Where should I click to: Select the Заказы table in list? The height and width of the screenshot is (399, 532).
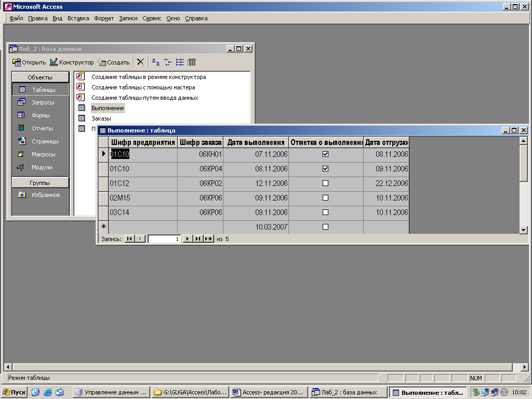[x=101, y=118]
